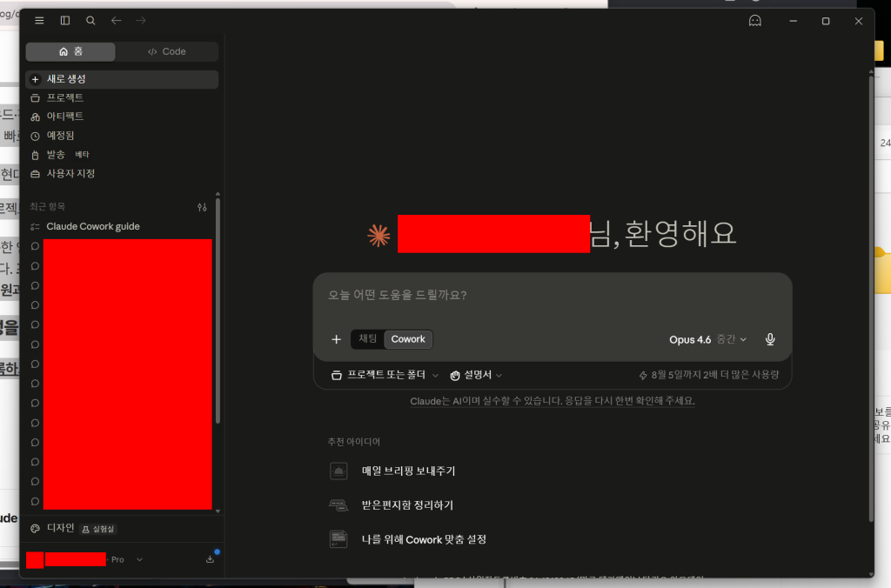Expand the 설명서 dropdown
The height and width of the screenshot is (588, 891).
coord(476,375)
